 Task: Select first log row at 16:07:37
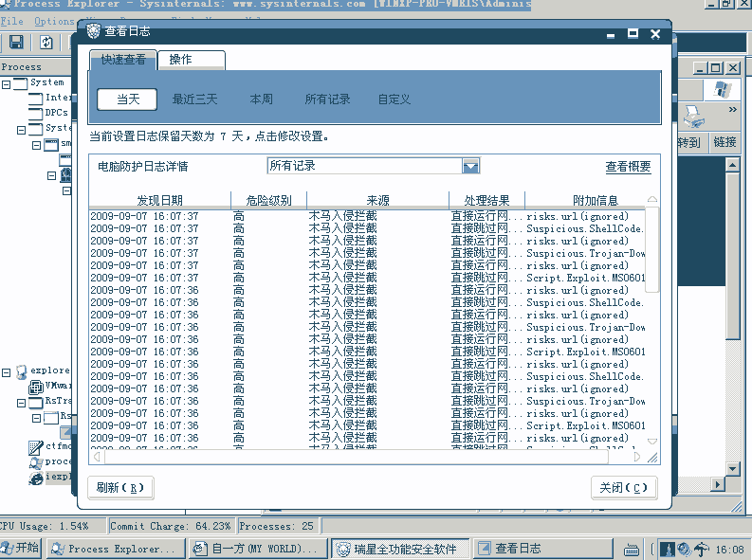point(367,217)
